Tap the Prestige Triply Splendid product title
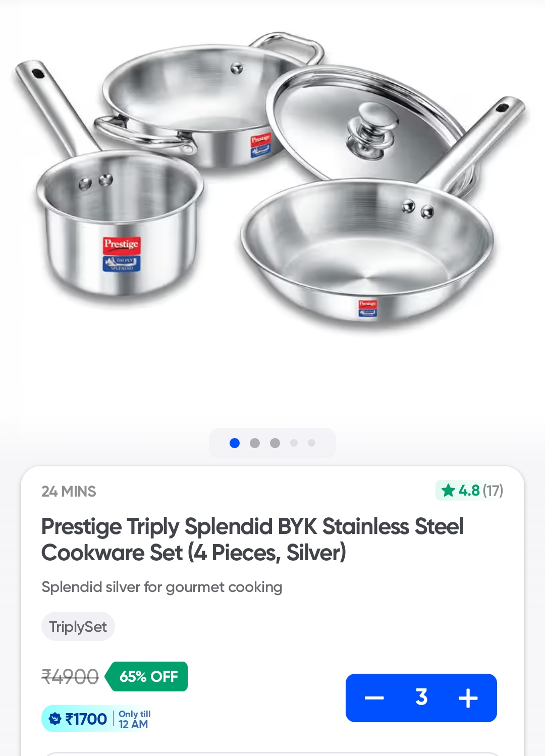545x756 pixels. (252, 539)
